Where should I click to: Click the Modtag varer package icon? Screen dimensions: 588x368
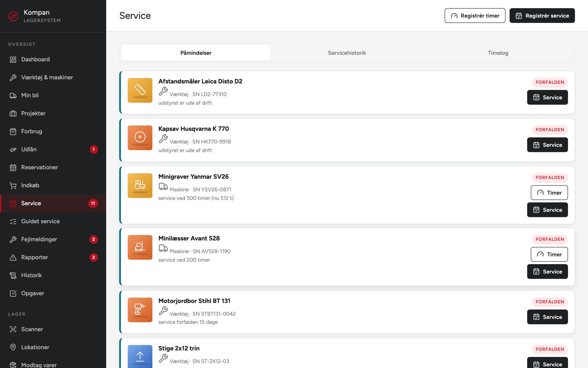pos(13,365)
